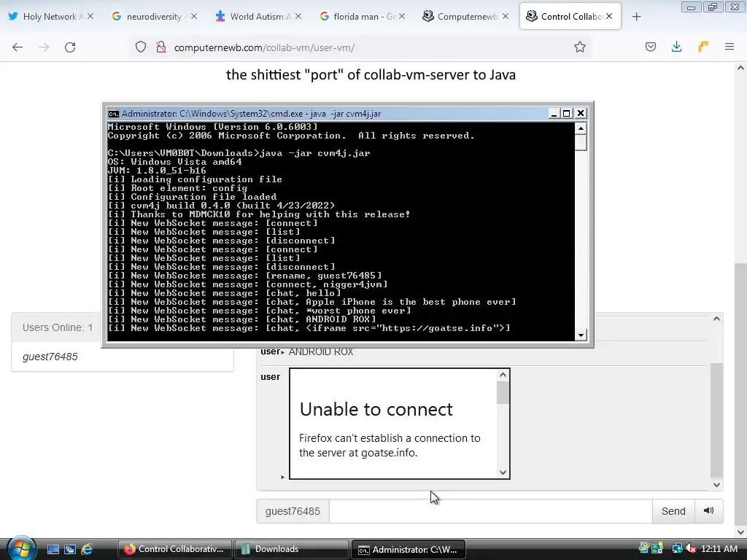This screenshot has height=560, width=747.
Task: Click the network tray icon
Action: click(677, 549)
